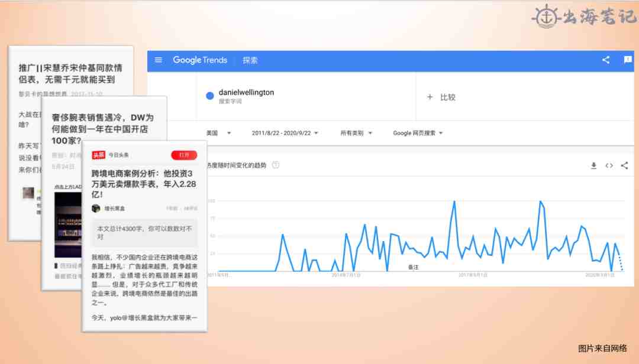Open the Google Trends hamburger menu
The height and width of the screenshot is (364, 639).
pyautogui.click(x=159, y=60)
